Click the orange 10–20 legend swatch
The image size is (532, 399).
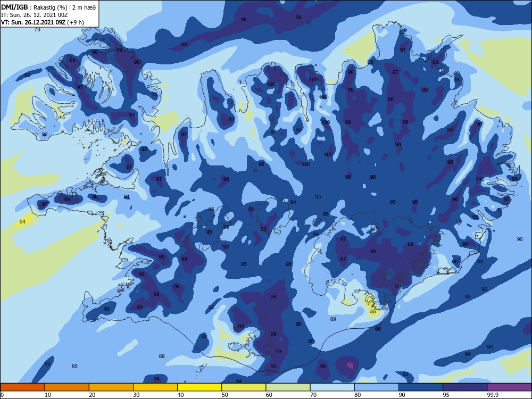point(67,387)
